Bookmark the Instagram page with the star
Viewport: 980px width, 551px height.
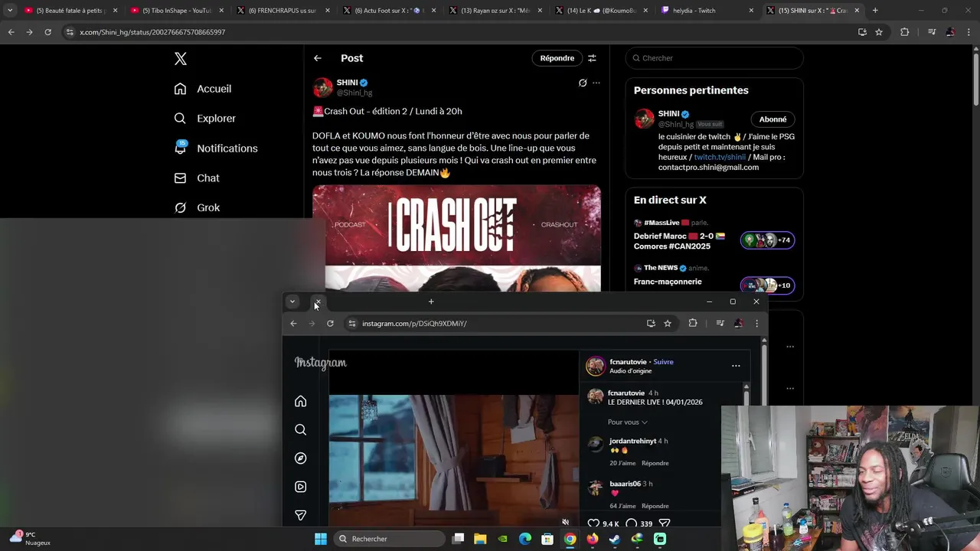click(x=668, y=324)
